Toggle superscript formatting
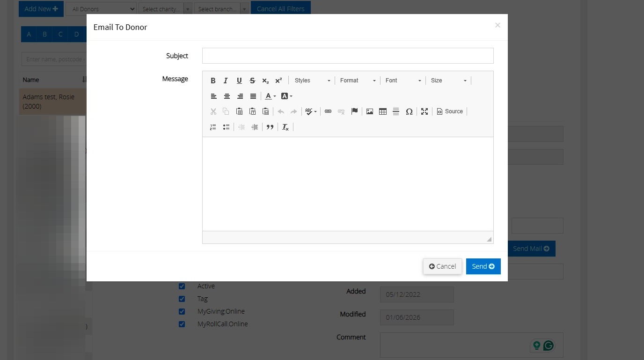The image size is (644, 360). pos(278,81)
